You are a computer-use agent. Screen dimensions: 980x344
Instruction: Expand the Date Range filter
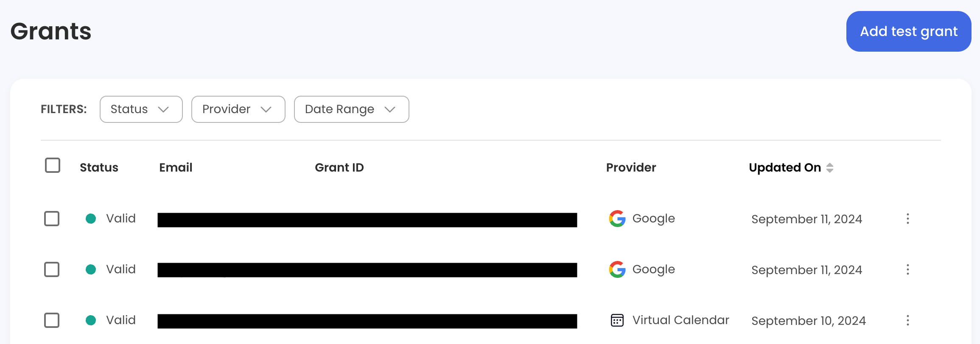tap(351, 109)
